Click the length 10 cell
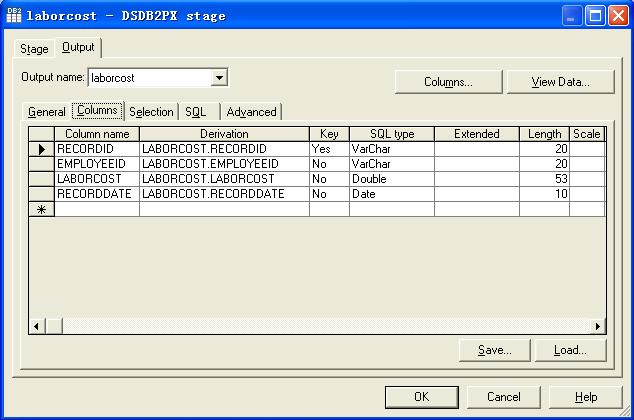 click(x=544, y=194)
